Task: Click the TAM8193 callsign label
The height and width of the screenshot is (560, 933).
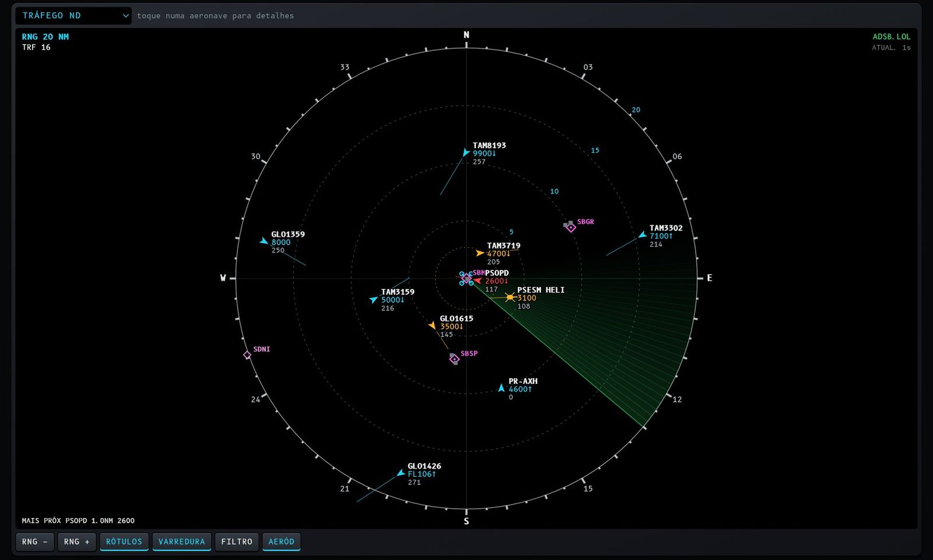Action: [489, 145]
